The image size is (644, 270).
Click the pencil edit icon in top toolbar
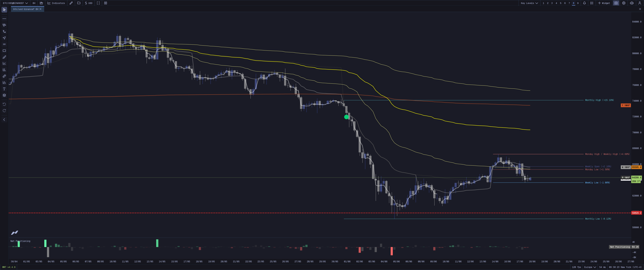coord(71,3)
